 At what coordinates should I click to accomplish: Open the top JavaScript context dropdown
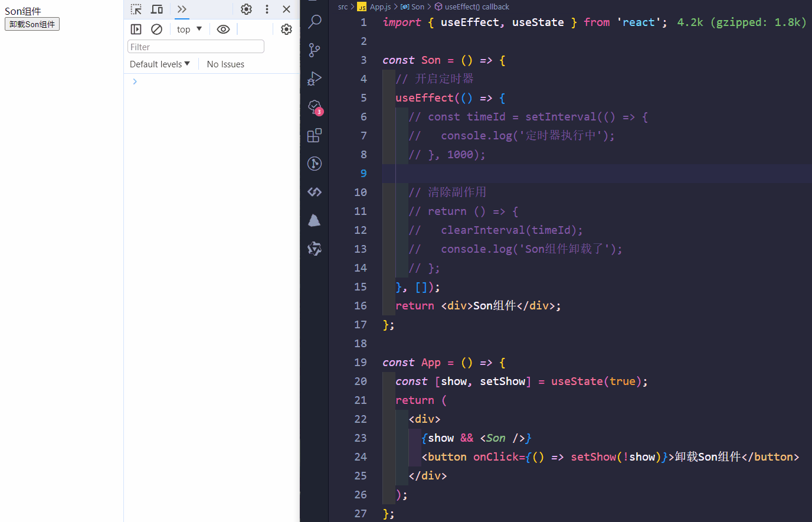pyautogui.click(x=189, y=29)
